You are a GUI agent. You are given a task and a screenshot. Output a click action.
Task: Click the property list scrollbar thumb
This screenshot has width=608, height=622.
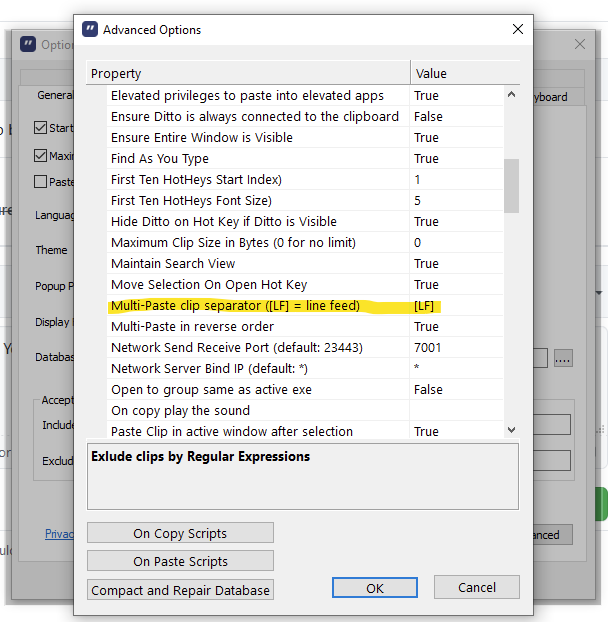(511, 186)
